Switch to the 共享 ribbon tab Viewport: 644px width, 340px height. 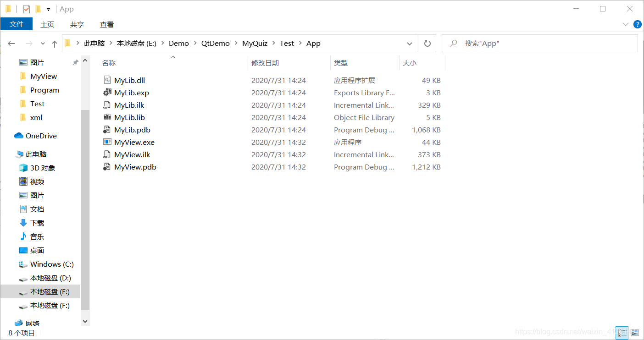coord(77,24)
